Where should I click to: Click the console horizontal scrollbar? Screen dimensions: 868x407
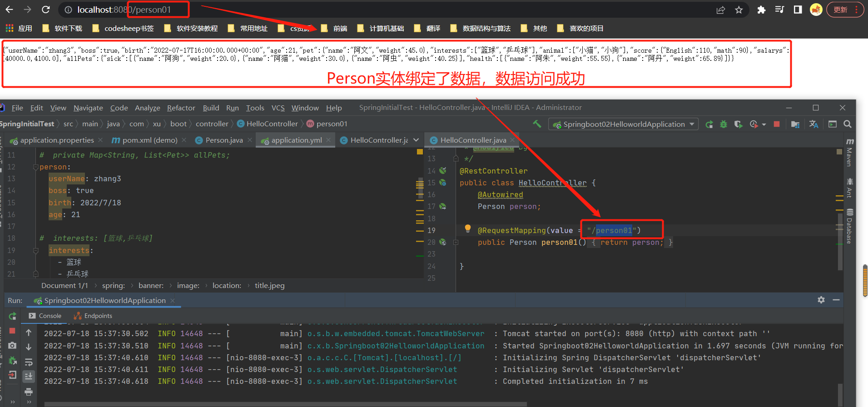click(286, 404)
